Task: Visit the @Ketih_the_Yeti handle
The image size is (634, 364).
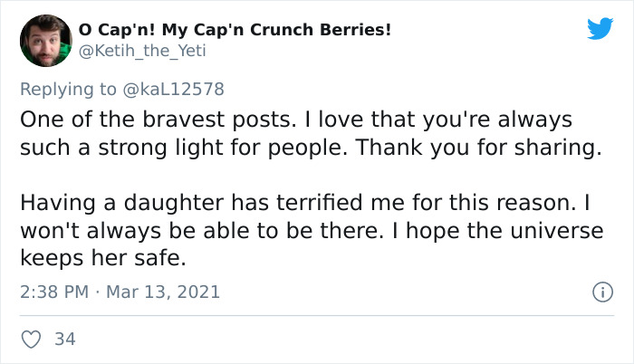Action: pos(142,51)
